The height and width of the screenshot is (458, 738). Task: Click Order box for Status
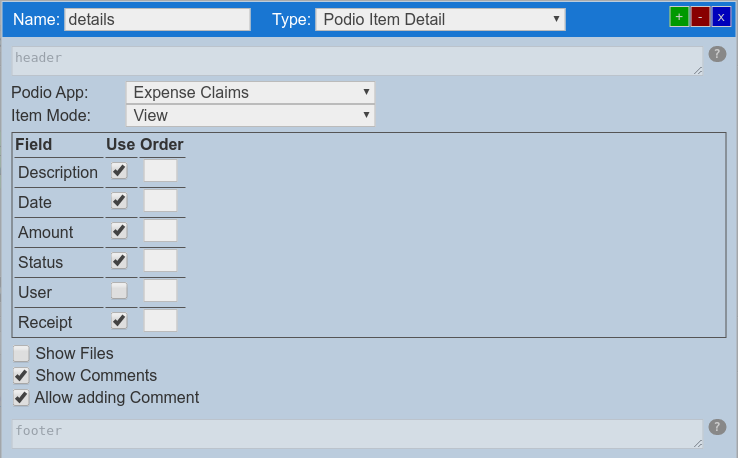coord(160,261)
